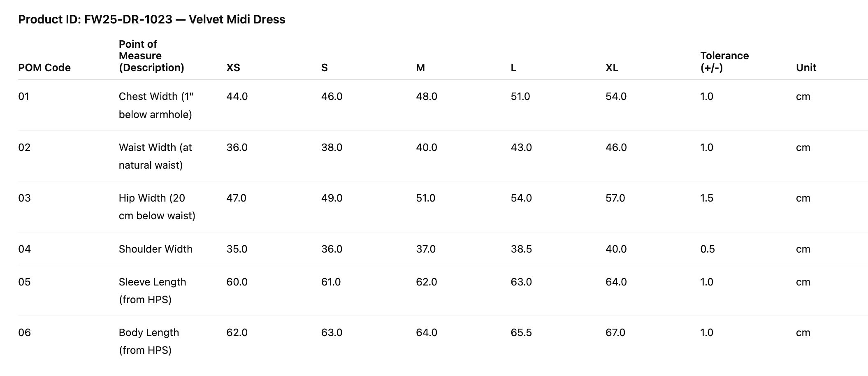Select the XS size column header
This screenshot has height=376, width=868.
coord(233,67)
